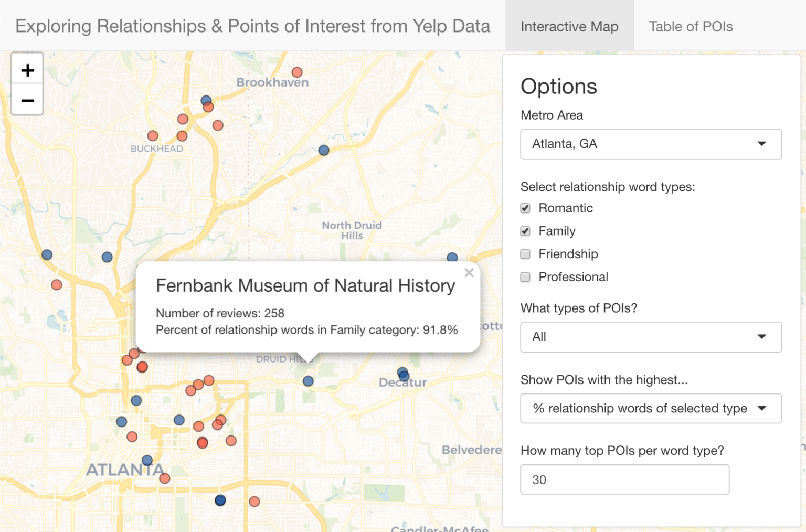Uncheck the Romantic relationship word type
Image resolution: width=806 pixels, height=532 pixels.
click(525, 208)
